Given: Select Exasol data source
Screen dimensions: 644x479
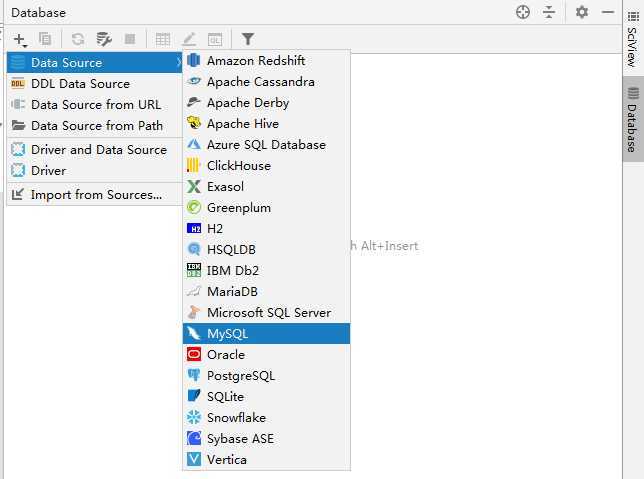Looking at the screenshot, I should pos(267,186).
